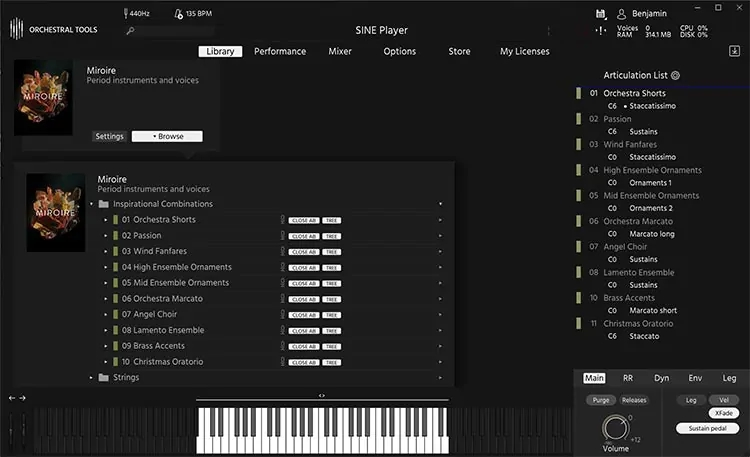Open the Benjamin user account icon
The width and height of the screenshot is (750, 457).
(x=621, y=14)
